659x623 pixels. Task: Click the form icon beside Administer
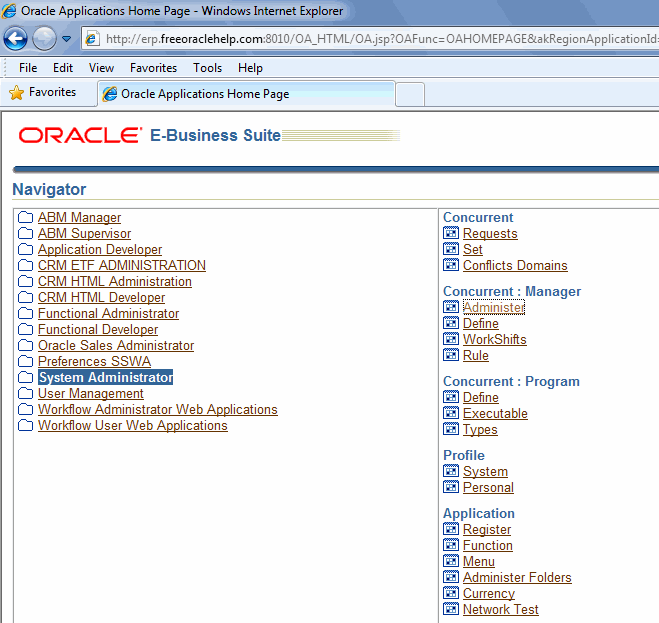[x=451, y=307]
